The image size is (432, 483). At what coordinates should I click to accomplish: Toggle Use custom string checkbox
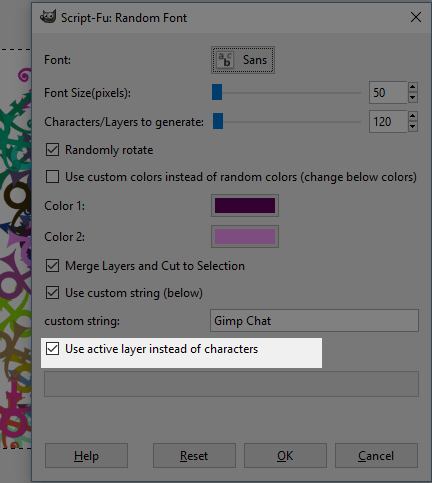point(53,293)
